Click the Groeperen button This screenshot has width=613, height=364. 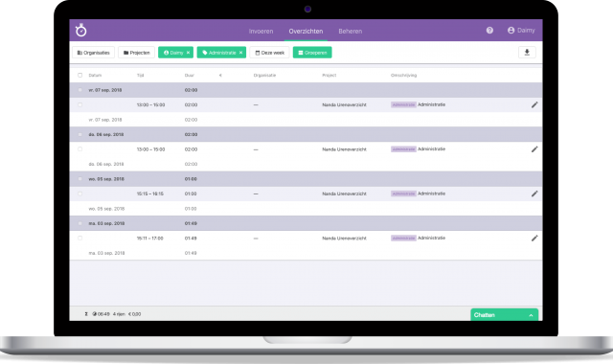pyautogui.click(x=312, y=53)
